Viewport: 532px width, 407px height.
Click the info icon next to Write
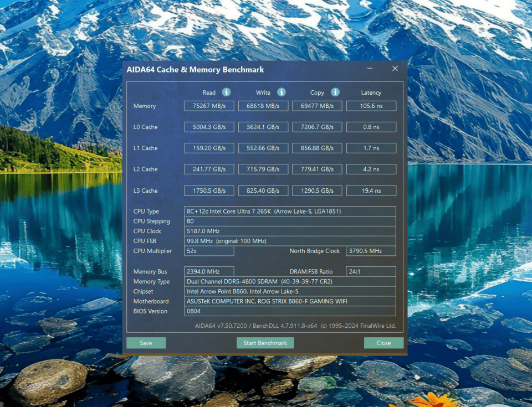coord(282,92)
